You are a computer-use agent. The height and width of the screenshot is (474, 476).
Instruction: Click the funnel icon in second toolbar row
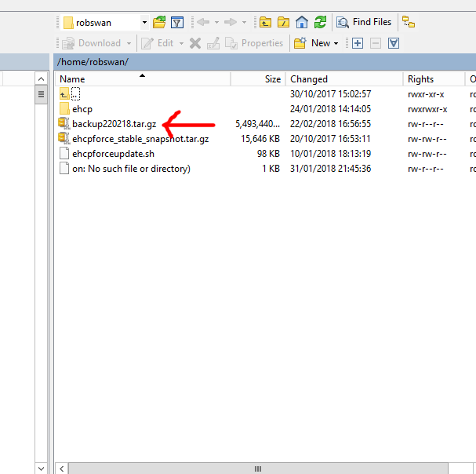click(x=394, y=43)
